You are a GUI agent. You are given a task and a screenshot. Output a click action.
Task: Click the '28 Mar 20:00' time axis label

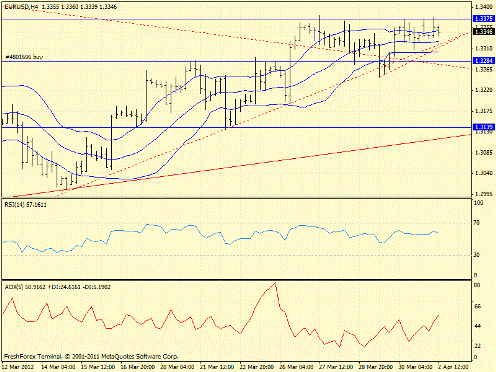pos(376,367)
